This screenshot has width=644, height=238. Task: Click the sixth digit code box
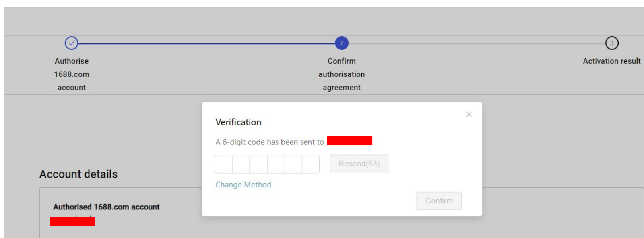coord(311,164)
